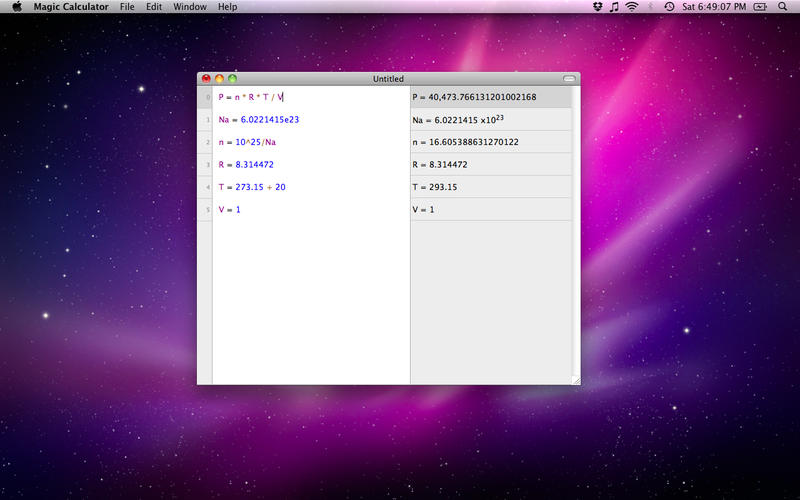The height and width of the screenshot is (500, 800).
Task: Close the Untitled window with red button
Action: pyautogui.click(x=206, y=79)
